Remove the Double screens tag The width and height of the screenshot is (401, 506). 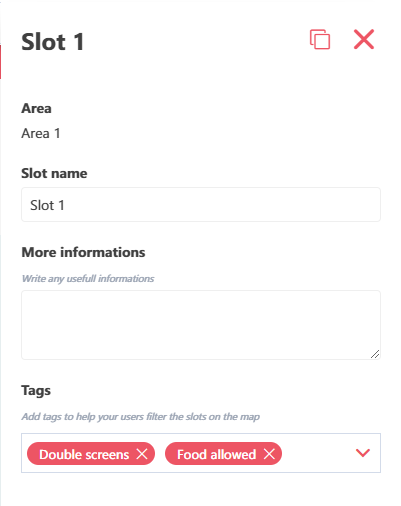coord(142,454)
